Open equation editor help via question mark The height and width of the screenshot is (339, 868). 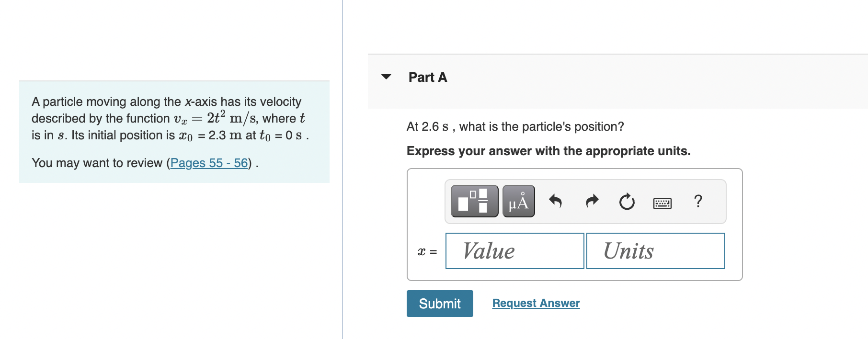point(697,202)
